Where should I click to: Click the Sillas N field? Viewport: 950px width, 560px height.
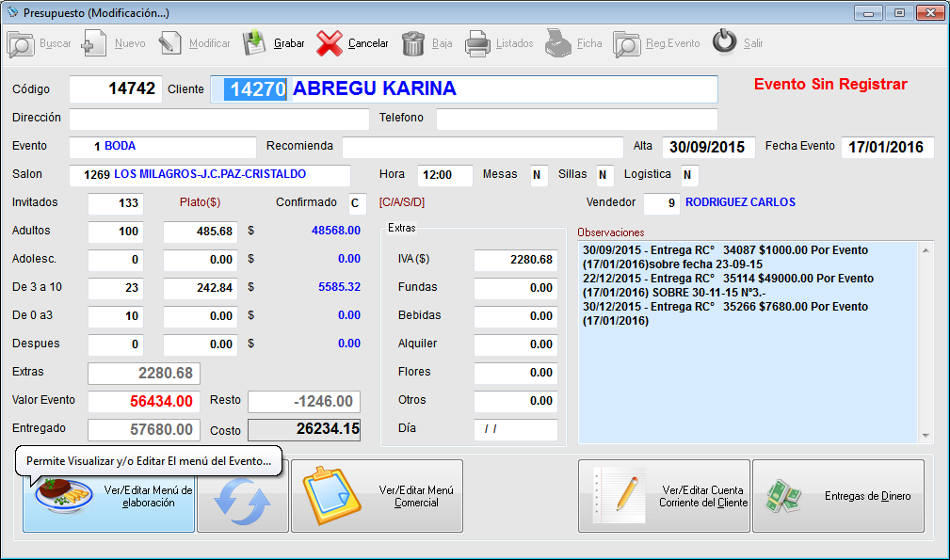605,175
